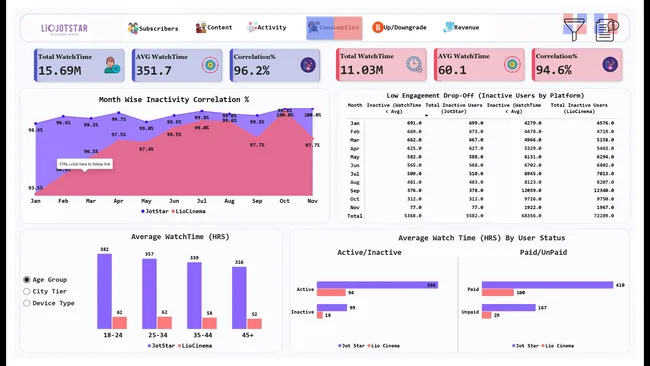This screenshot has height=366, width=650.
Task: Click the Sep row month cell
Action: click(x=355, y=191)
